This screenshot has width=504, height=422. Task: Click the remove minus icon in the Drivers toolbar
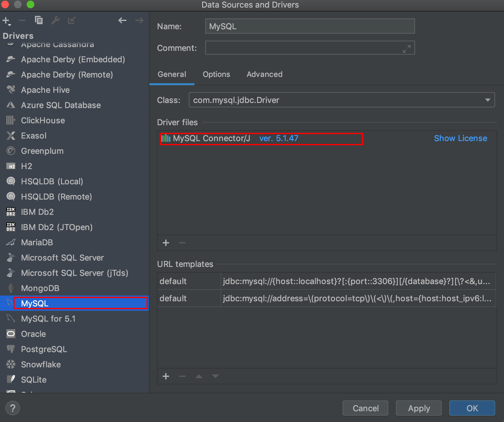tap(22, 21)
